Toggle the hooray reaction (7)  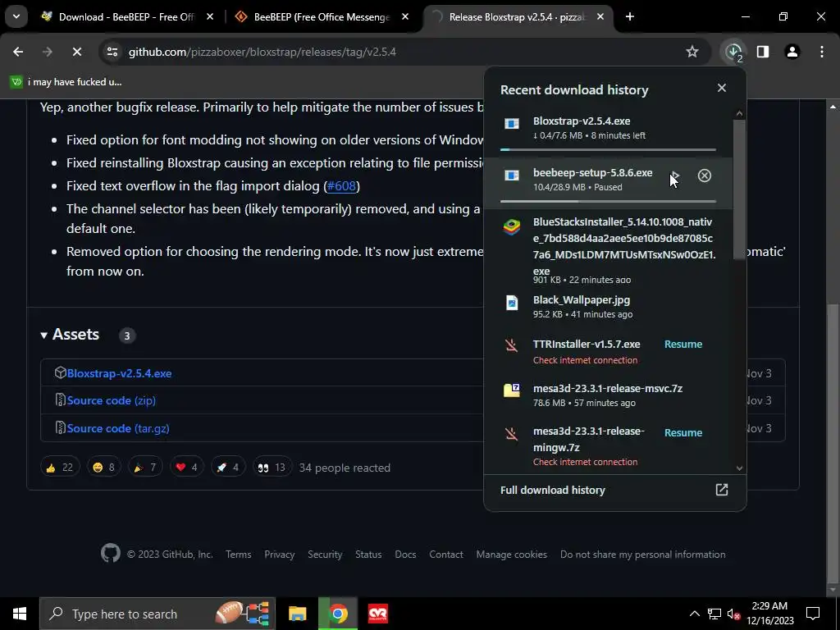[144, 468]
